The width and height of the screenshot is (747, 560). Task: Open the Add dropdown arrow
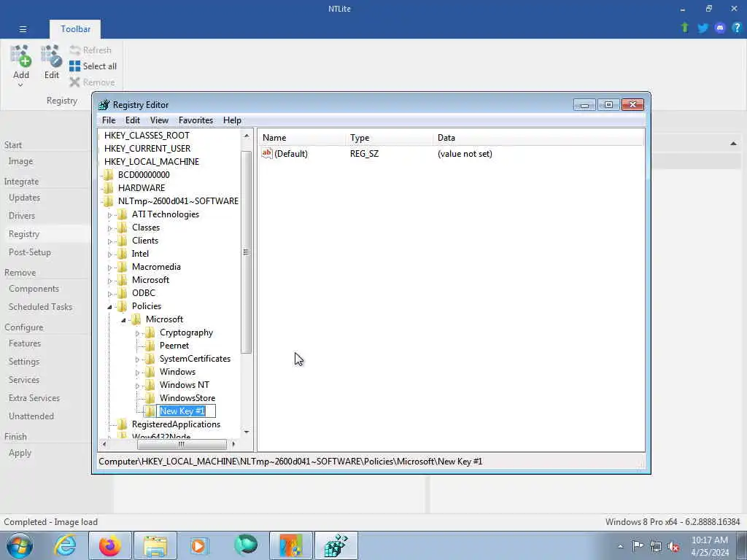pyautogui.click(x=20, y=85)
